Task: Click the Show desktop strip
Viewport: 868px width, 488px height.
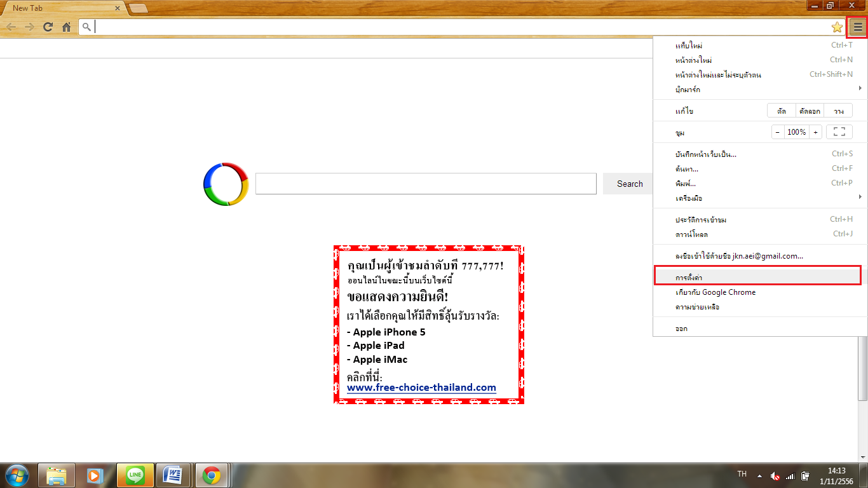Action: [x=864, y=476]
